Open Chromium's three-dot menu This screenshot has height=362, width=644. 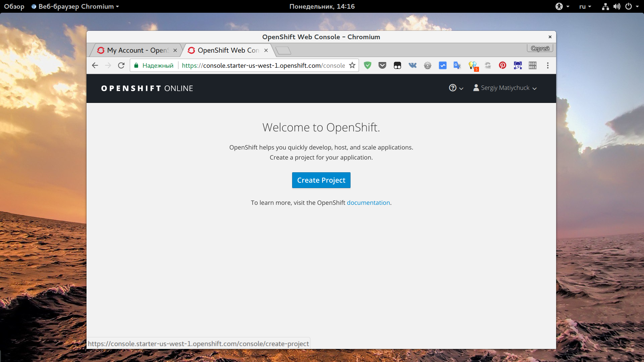coord(548,65)
